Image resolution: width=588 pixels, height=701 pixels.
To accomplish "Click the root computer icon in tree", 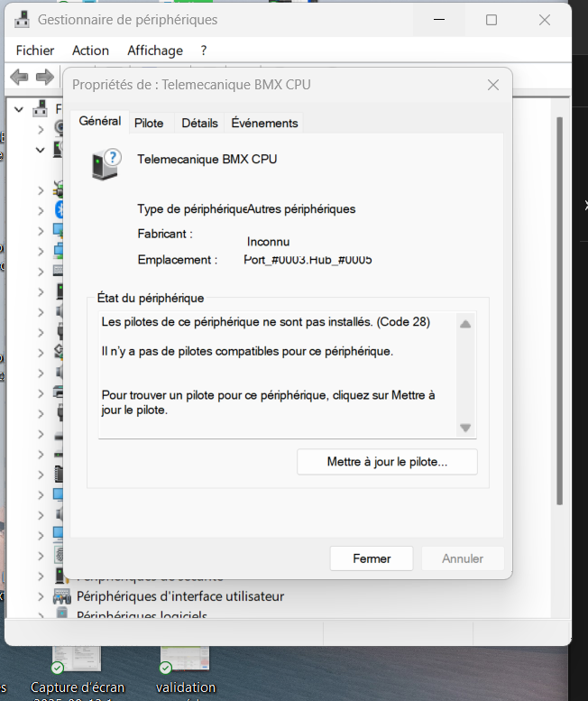I will pyautogui.click(x=41, y=108).
